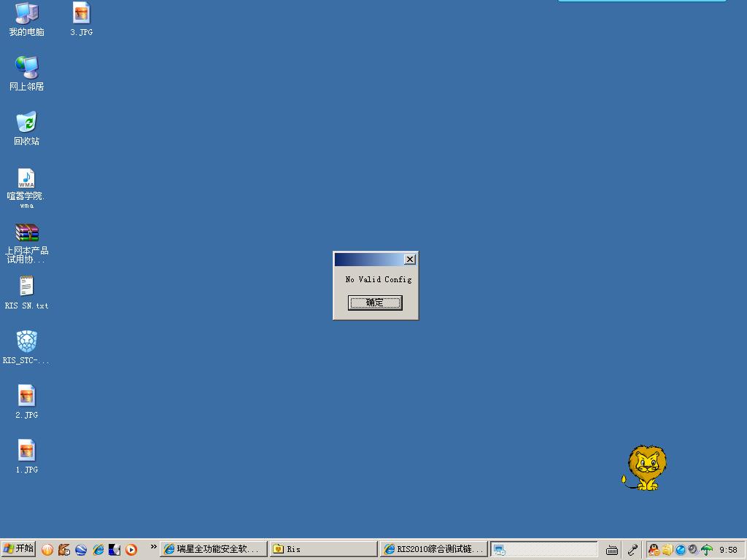Image resolution: width=747 pixels, height=560 pixels.
Task: Click the dark moon icon in Quick Launch
Action: 115,550
